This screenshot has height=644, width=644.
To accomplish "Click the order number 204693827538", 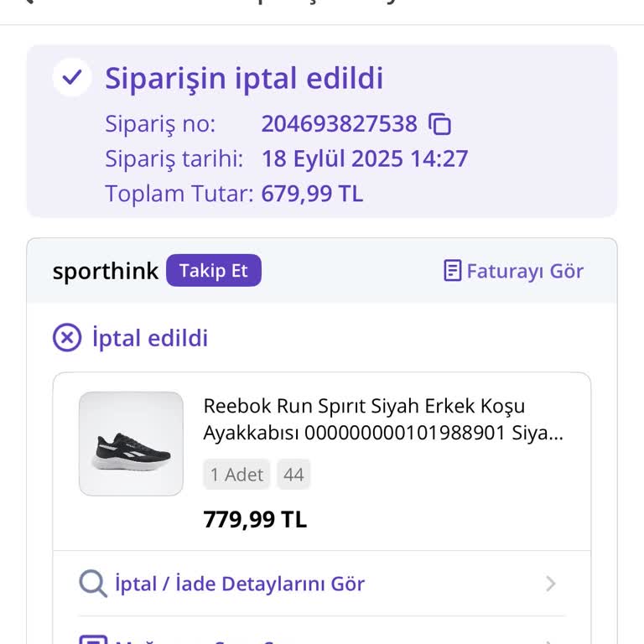I will point(339,124).
